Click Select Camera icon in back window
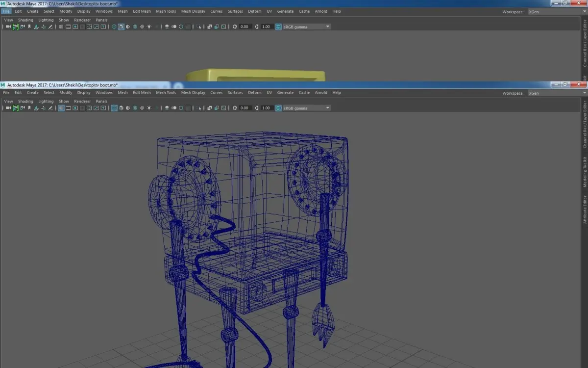This screenshot has width=588, height=368. [x=8, y=26]
